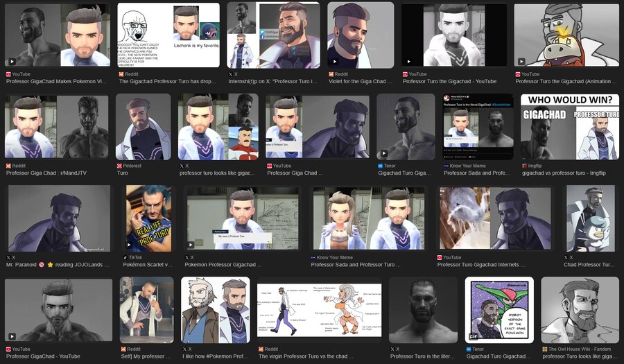
Task: Open 'Professor Giga Chad : r/MandJTV' link
Action: [x=46, y=173]
